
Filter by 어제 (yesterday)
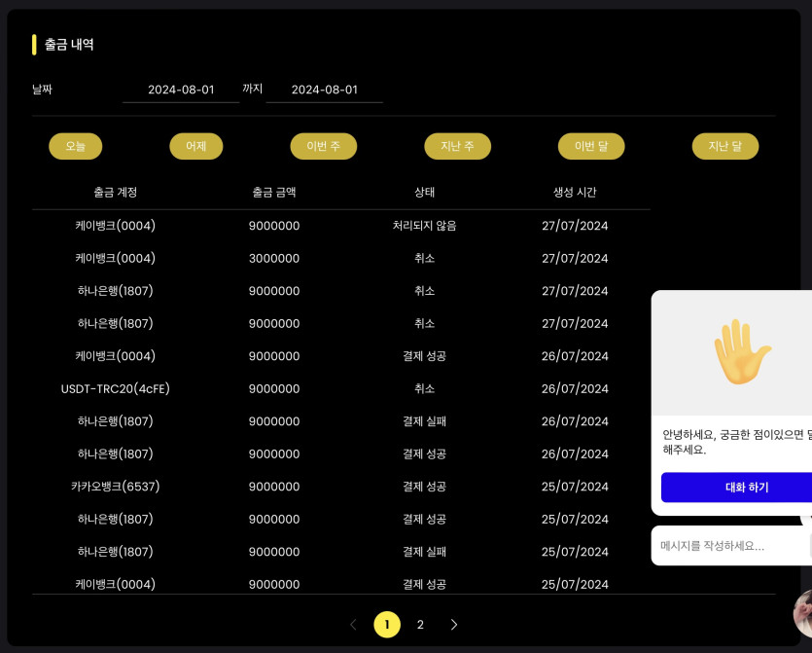tap(196, 146)
